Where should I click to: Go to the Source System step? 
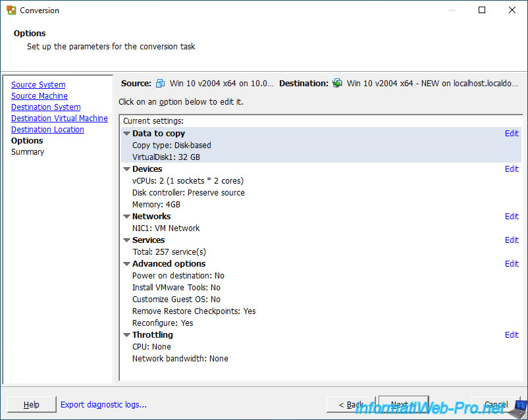click(38, 85)
